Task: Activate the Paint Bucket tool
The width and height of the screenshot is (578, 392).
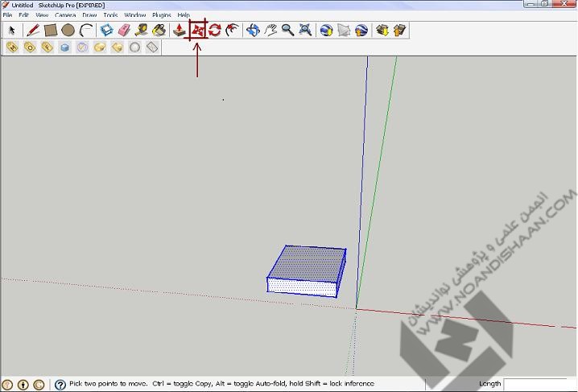Action: pyautogui.click(x=159, y=31)
